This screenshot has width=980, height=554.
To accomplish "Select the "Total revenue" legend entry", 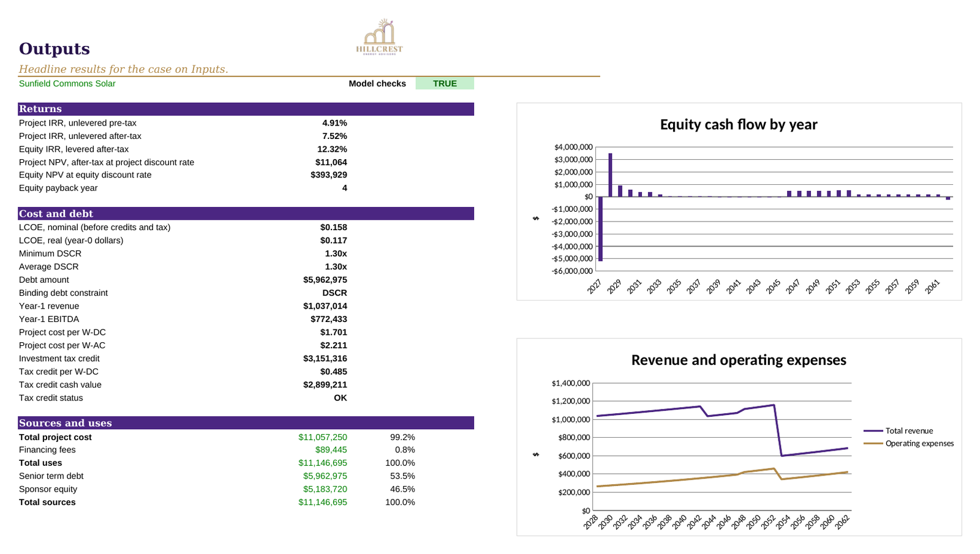I will (x=899, y=431).
